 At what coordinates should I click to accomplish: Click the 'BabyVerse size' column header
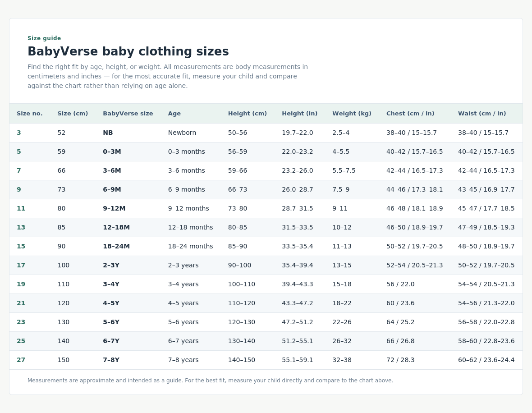pyautogui.click(x=128, y=114)
